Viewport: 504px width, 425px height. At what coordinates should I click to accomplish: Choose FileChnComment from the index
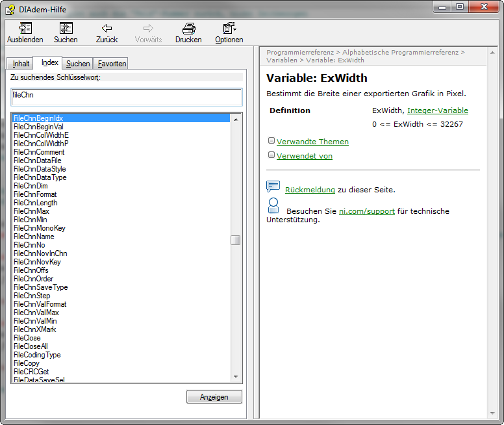click(x=39, y=152)
